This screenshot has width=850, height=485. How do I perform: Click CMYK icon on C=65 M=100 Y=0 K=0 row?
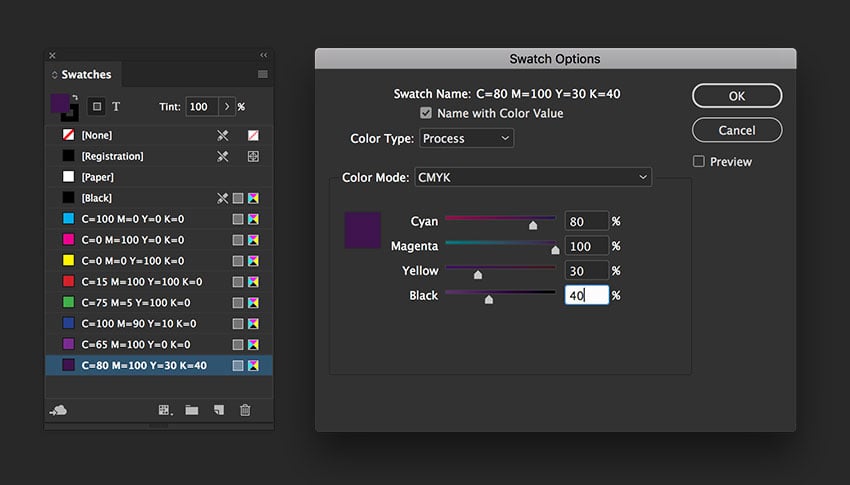(x=253, y=345)
